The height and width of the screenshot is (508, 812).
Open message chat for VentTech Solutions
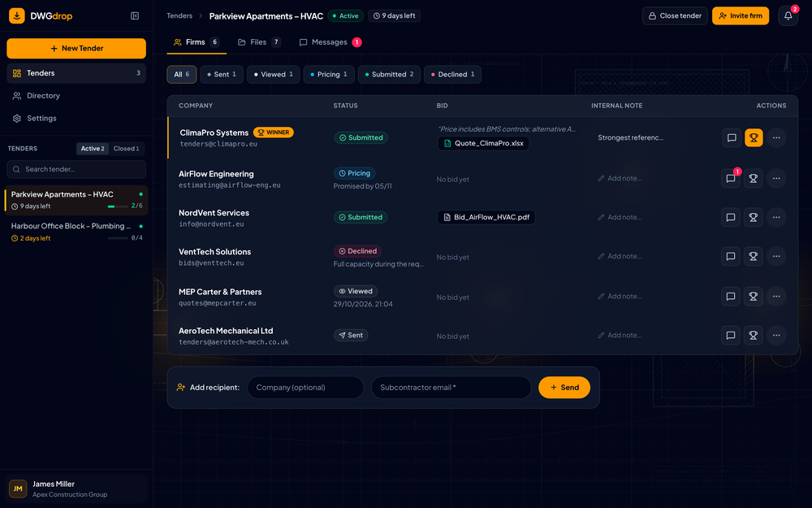click(x=731, y=256)
